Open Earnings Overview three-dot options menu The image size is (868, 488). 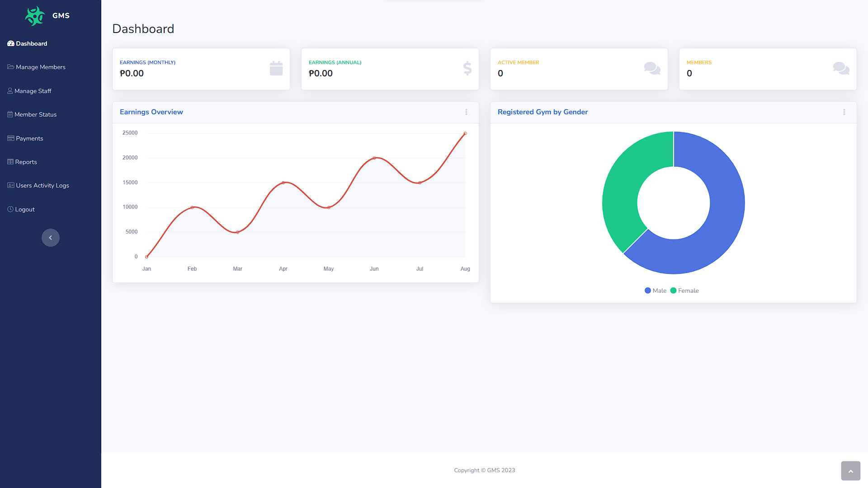466,112
